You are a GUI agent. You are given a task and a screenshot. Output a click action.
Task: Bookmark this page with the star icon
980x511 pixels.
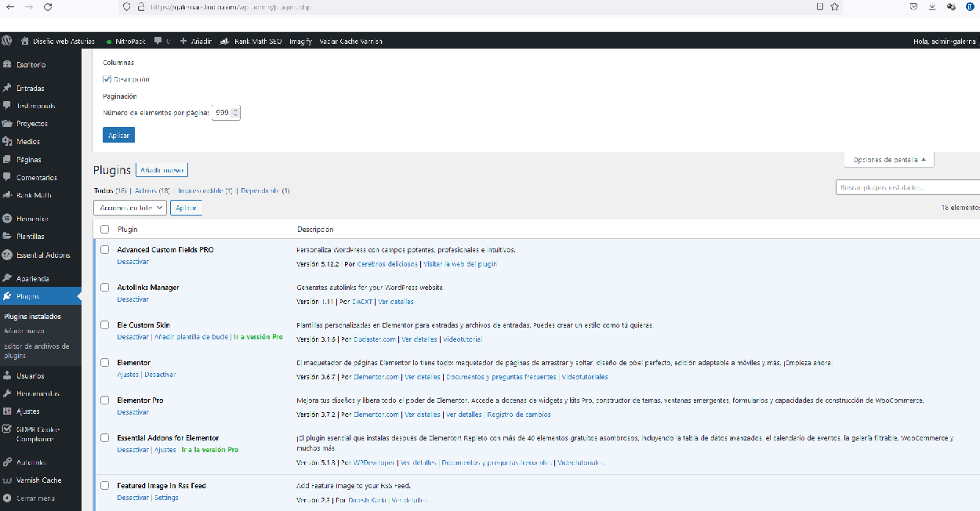click(835, 6)
